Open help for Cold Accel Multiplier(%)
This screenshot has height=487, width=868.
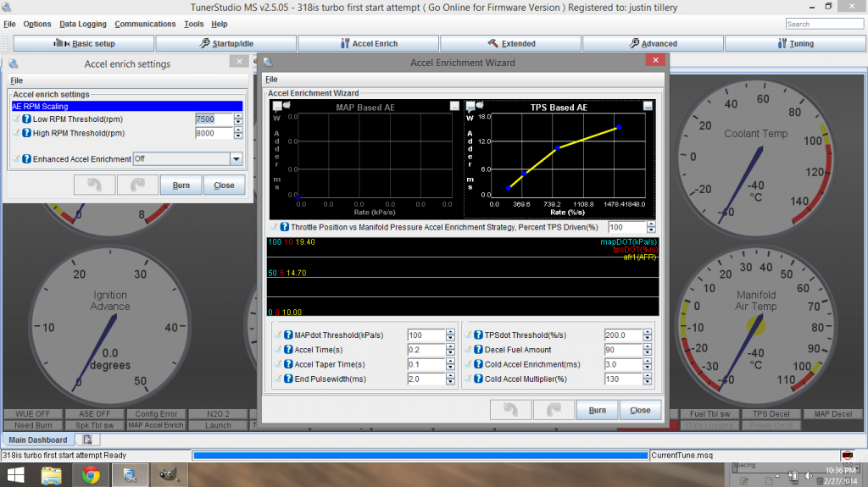click(478, 379)
